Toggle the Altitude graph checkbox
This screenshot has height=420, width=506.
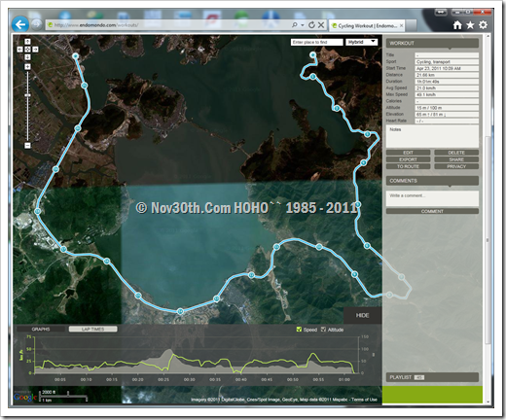click(323, 330)
